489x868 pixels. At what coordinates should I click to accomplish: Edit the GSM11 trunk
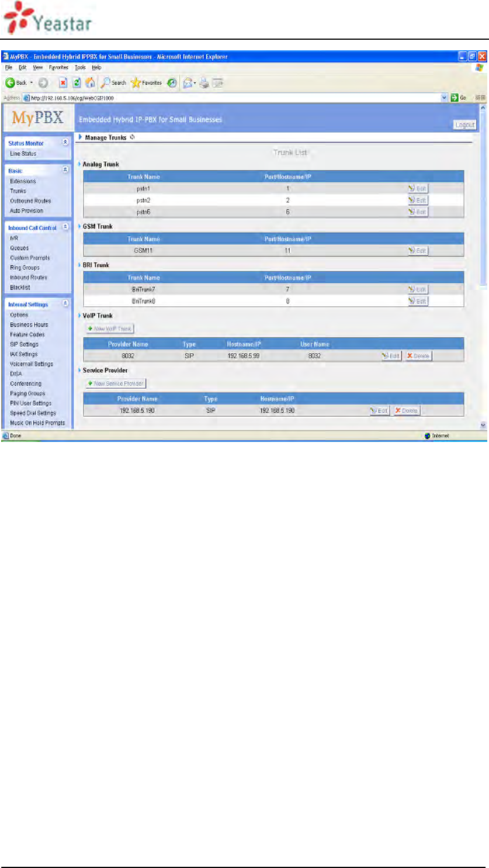coord(418,251)
